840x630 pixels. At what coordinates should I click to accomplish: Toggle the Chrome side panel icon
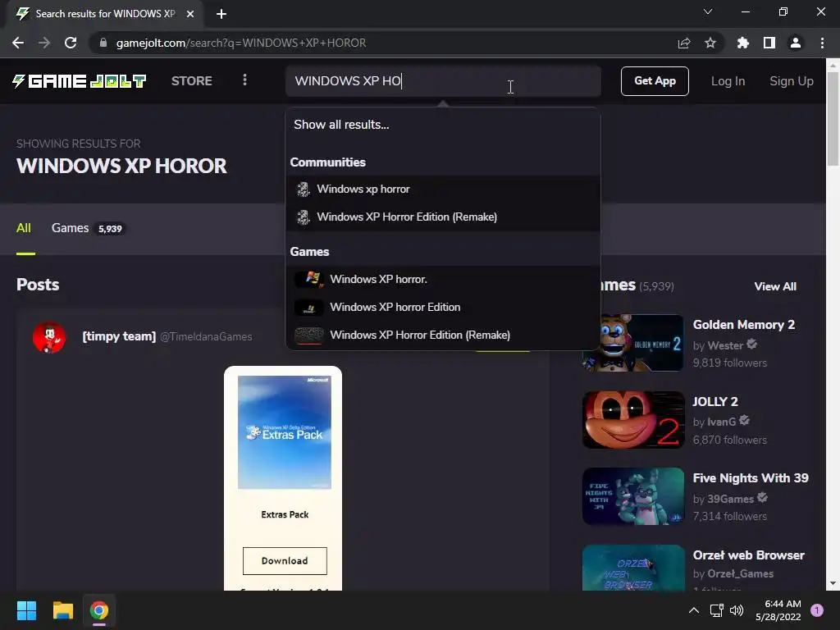(x=769, y=43)
